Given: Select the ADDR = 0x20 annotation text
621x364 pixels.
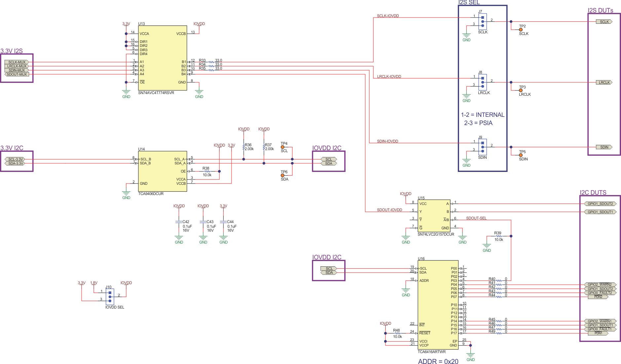Looking at the screenshot, I should (437, 361).
